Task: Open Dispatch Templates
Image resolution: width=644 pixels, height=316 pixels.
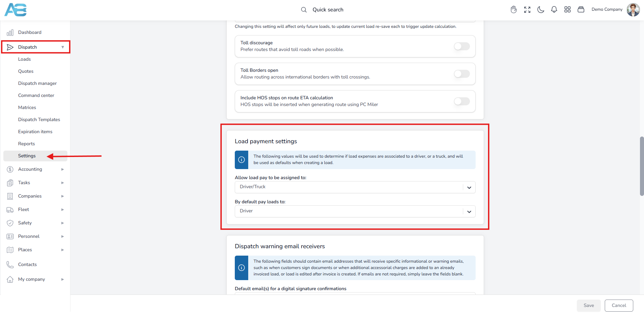Action: 39,119
